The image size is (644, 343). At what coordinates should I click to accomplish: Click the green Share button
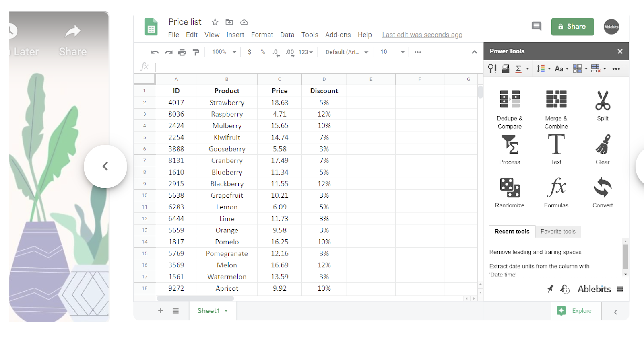[x=572, y=27]
